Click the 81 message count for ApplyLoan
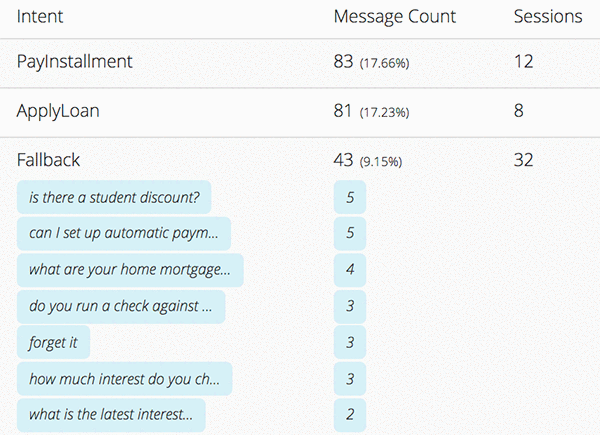The image size is (600, 435). tap(344, 111)
